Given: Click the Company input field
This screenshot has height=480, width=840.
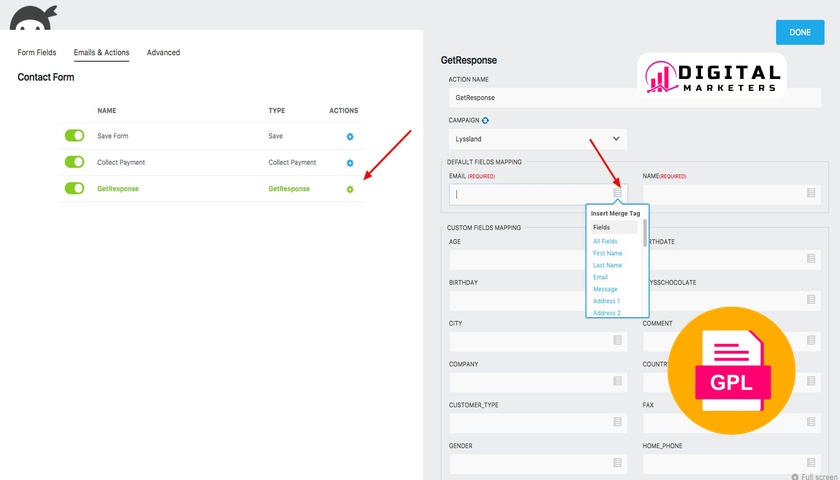Looking at the screenshot, I should click(538, 382).
